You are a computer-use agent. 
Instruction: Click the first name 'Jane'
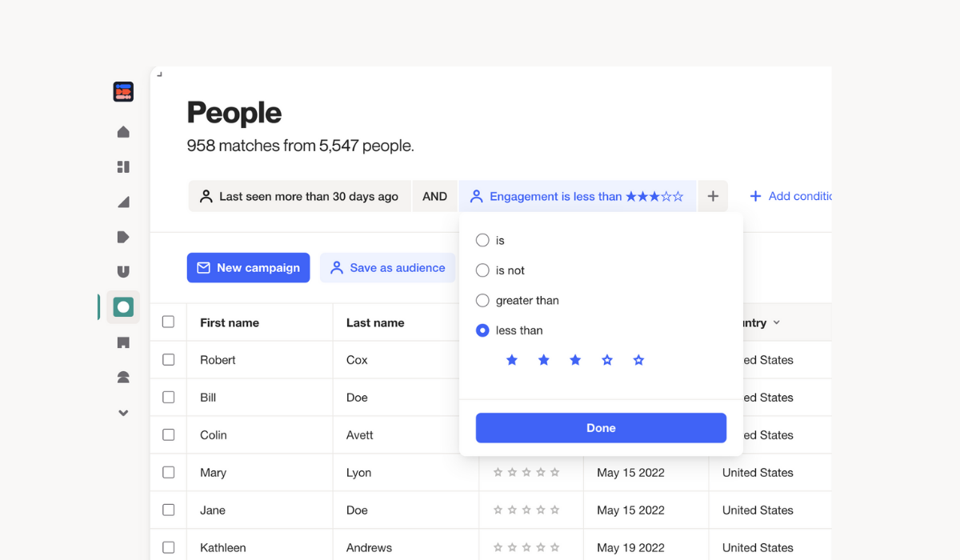213,510
